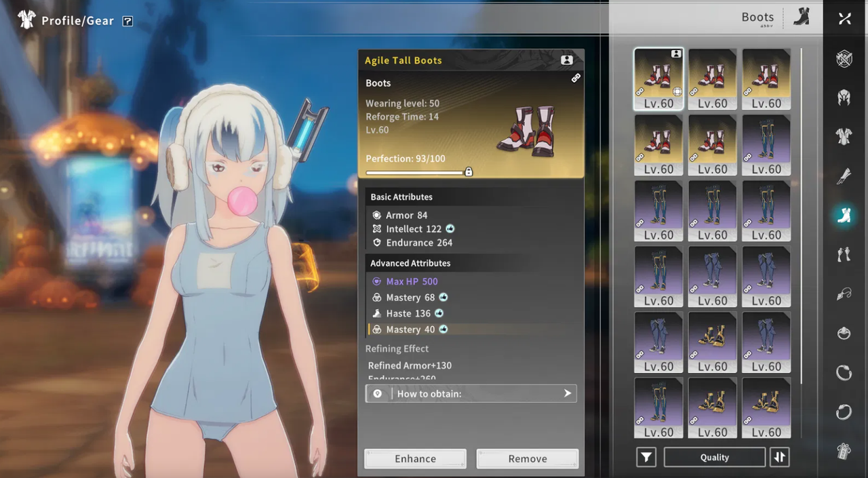Click the blue icon next to Intellect 122
Screen dimensions: 868x478
450,229
